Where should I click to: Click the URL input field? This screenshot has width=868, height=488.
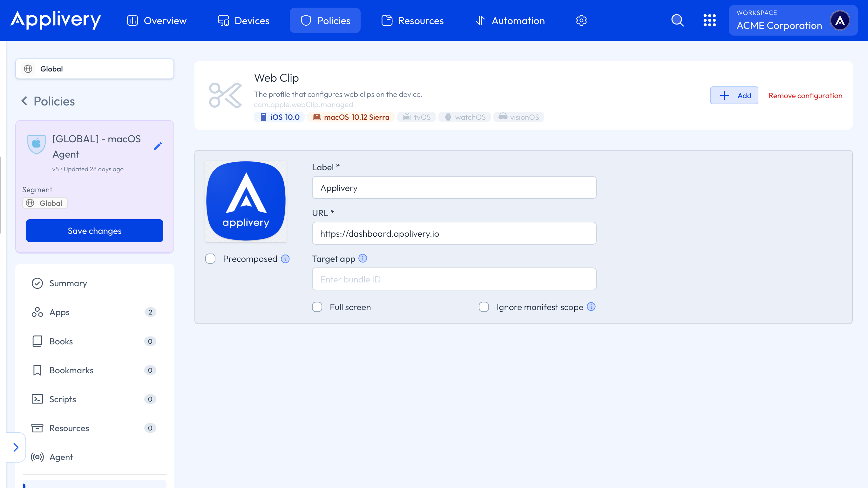454,233
